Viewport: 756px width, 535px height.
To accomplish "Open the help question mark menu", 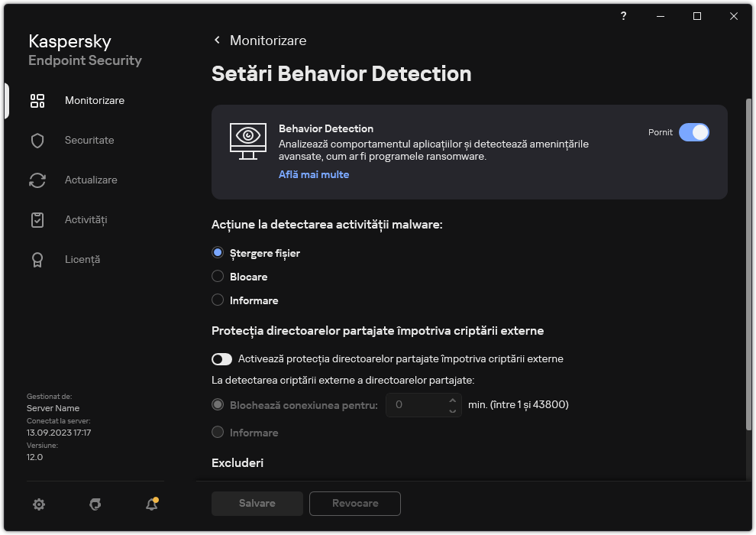I will click(x=622, y=16).
